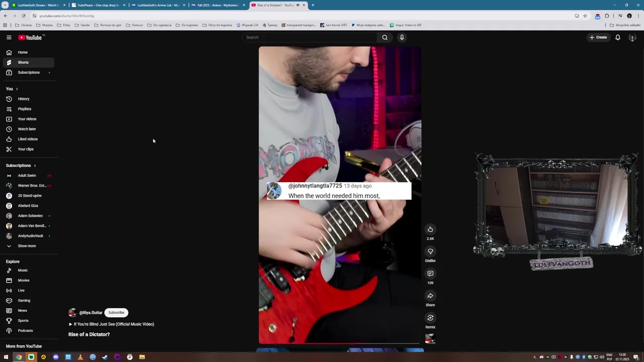Open Imgur: Video to GIF bookmark
Screen dimensions: 644x362
click(x=406, y=25)
